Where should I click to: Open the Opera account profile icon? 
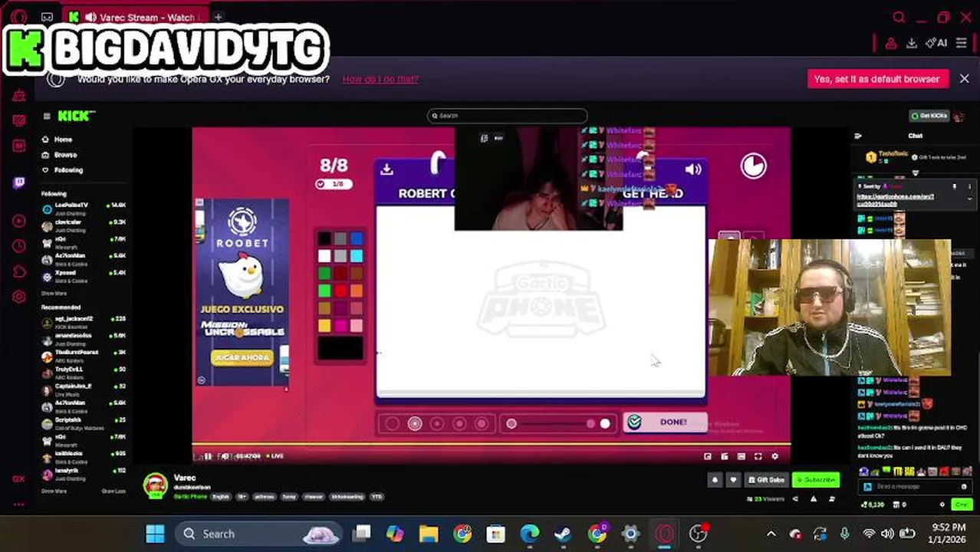click(x=891, y=44)
